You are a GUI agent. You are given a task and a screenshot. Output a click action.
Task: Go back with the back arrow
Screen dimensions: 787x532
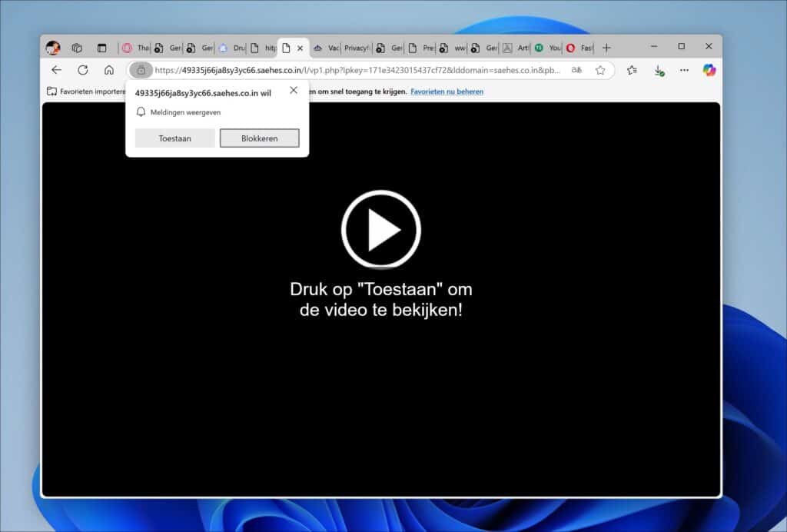click(56, 70)
